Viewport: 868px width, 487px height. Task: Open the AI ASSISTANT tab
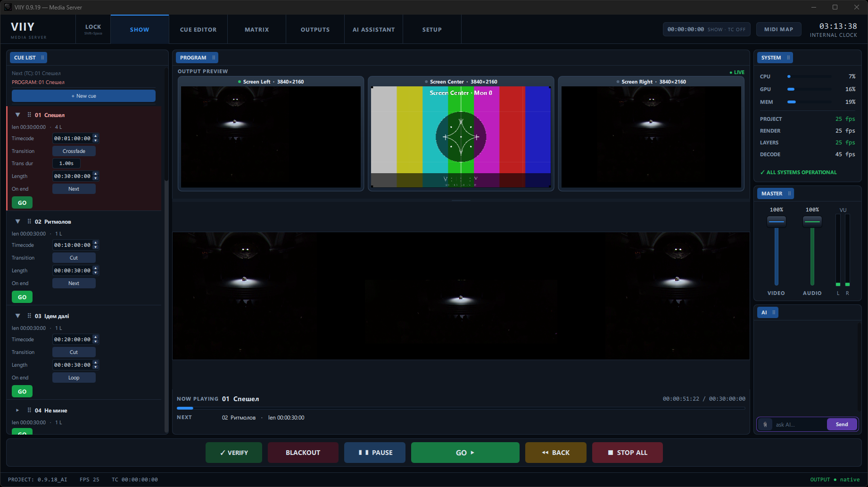[x=373, y=29]
